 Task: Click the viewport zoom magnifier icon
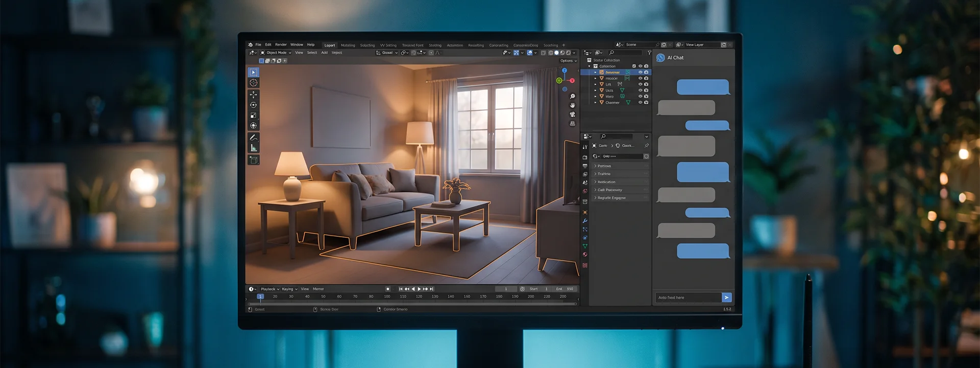(x=572, y=97)
